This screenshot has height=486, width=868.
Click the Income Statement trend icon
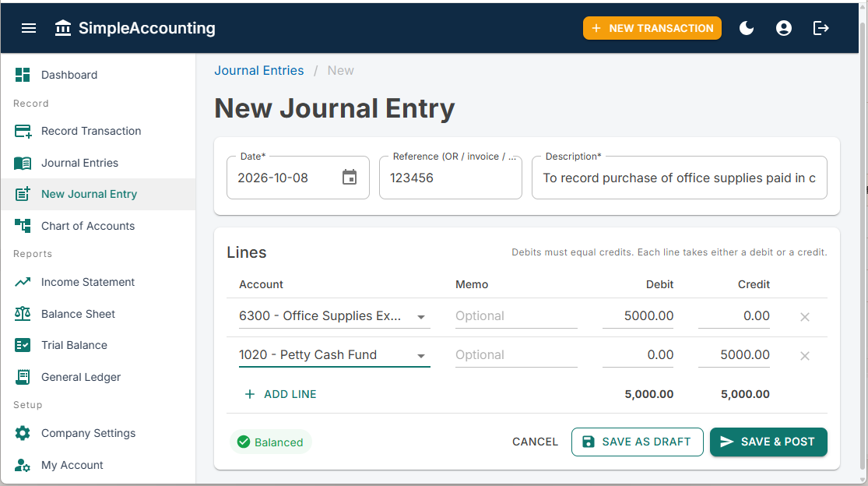[x=23, y=282]
